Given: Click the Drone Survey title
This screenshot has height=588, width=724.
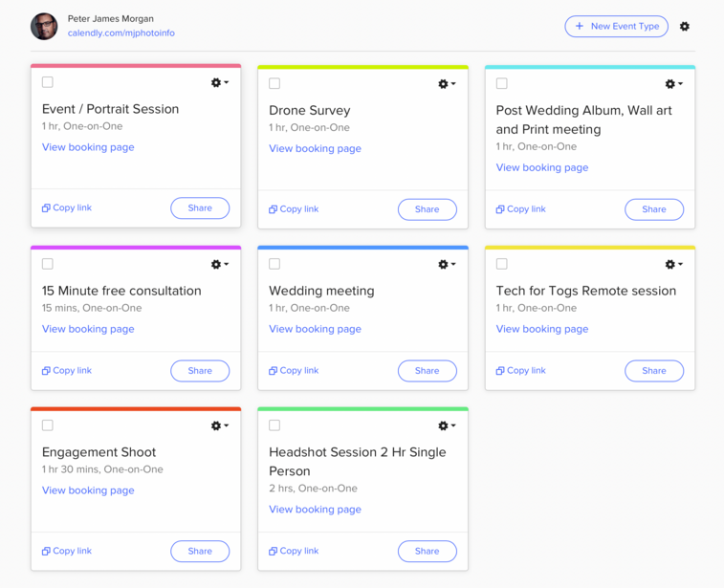Looking at the screenshot, I should (309, 111).
